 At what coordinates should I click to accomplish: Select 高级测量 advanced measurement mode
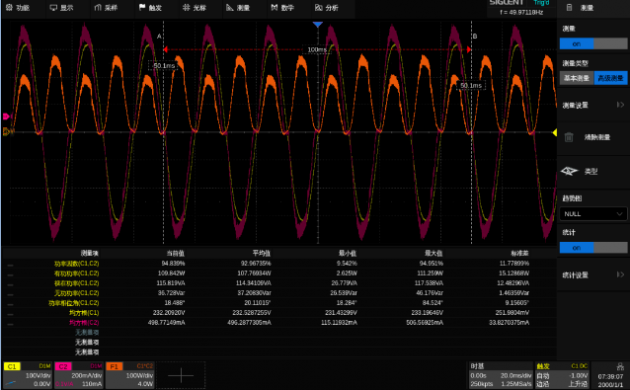(610, 78)
